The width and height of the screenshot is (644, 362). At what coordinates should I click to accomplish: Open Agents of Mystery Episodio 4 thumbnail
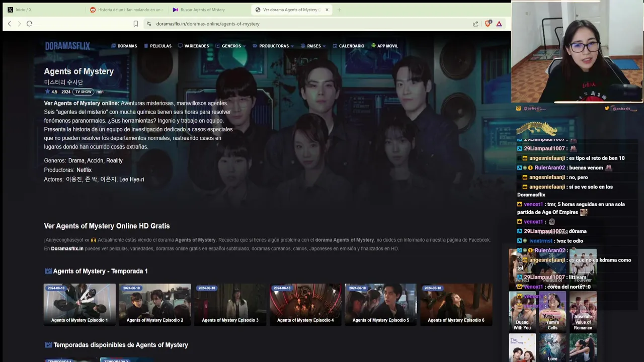coord(305,304)
